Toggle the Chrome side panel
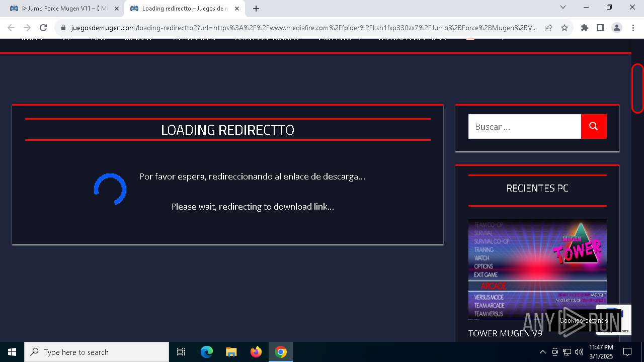Image resolution: width=644 pixels, height=362 pixels. coord(601,28)
